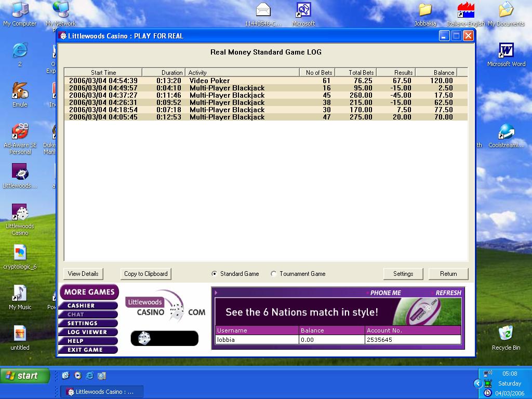Viewport: 532px width, 399px height.
Task: Launch Microsoft Word desktop icon
Action: pyautogui.click(x=506, y=54)
